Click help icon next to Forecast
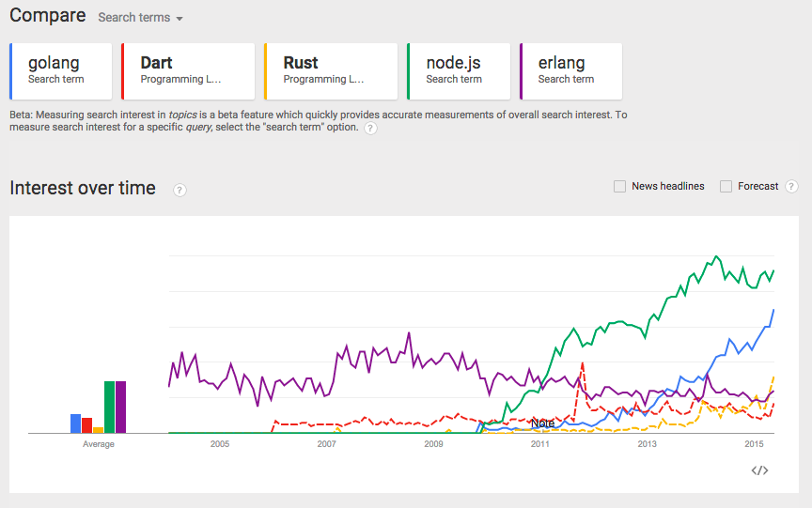Screen dimensions: 812x508 click(791, 187)
